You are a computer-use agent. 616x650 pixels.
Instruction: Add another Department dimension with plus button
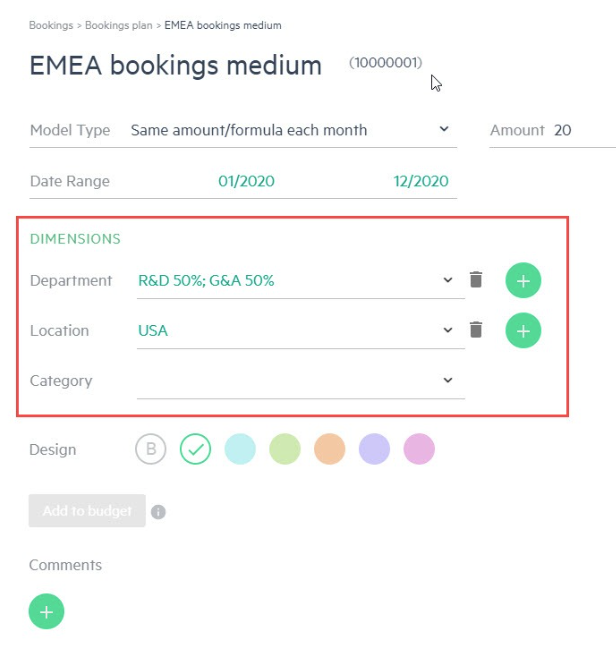coord(523,280)
